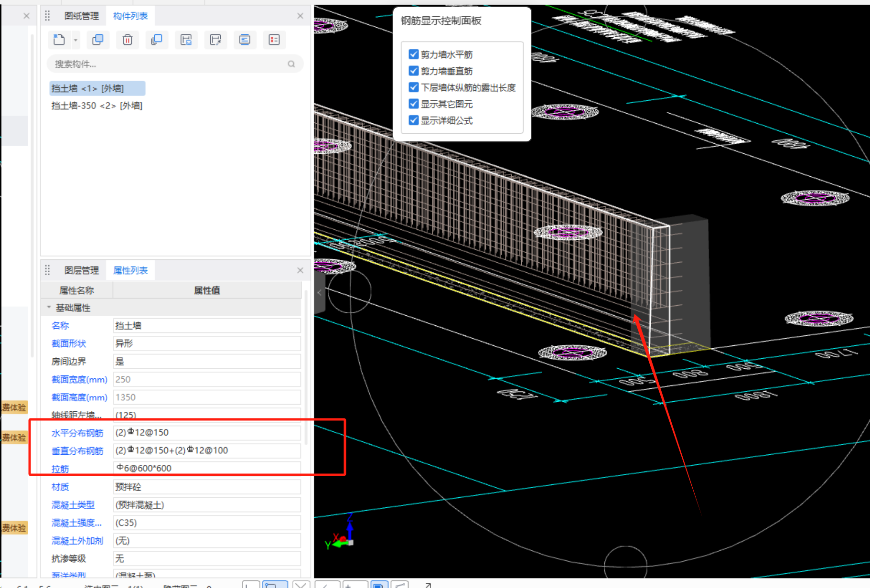Click the archive component save icon

coord(186,40)
